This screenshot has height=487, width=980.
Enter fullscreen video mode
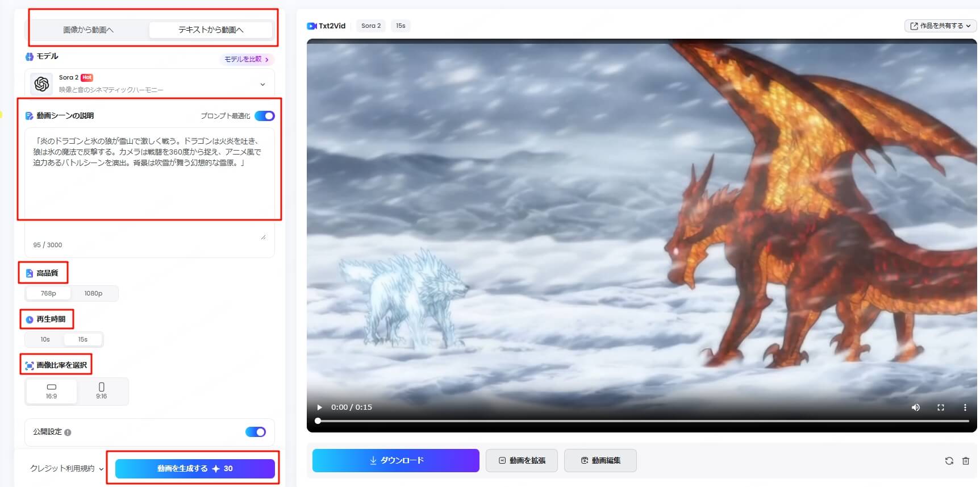pyautogui.click(x=941, y=407)
